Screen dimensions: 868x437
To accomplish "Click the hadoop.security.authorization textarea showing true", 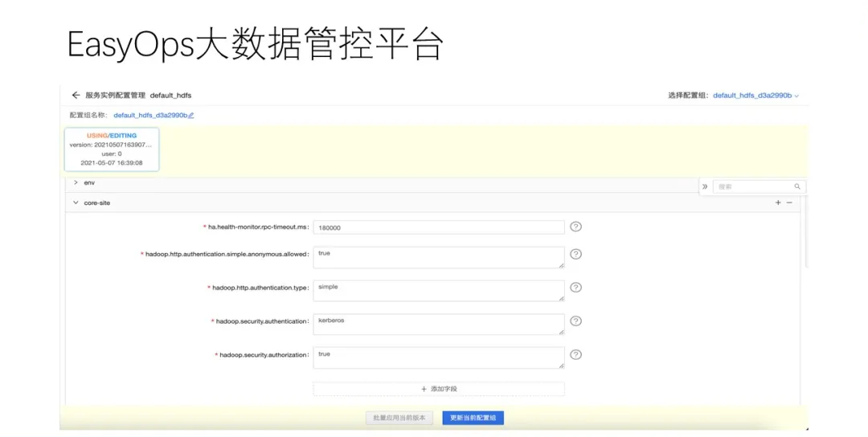I will pos(439,358).
